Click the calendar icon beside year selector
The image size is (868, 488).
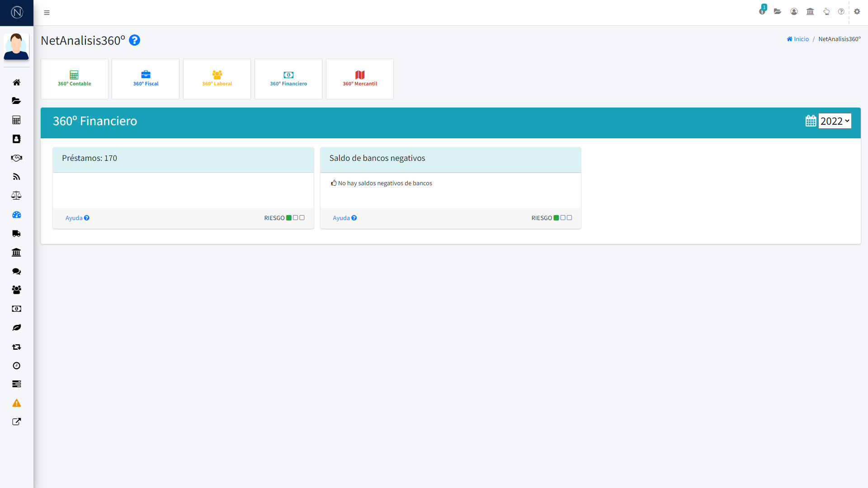(811, 121)
